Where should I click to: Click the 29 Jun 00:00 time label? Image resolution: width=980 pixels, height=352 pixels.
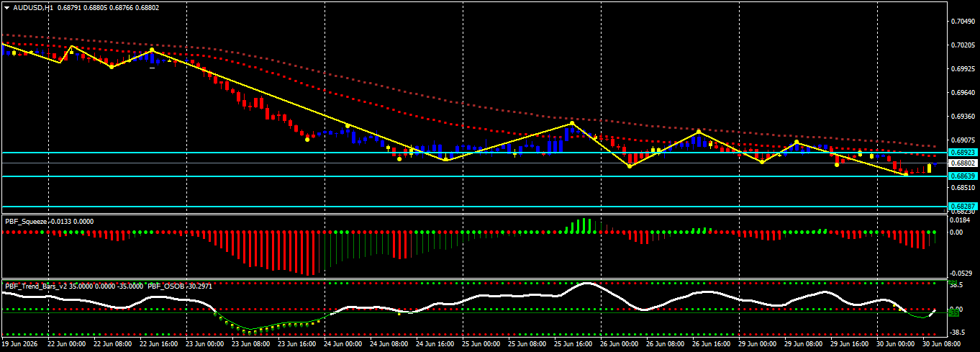pyautogui.click(x=758, y=345)
